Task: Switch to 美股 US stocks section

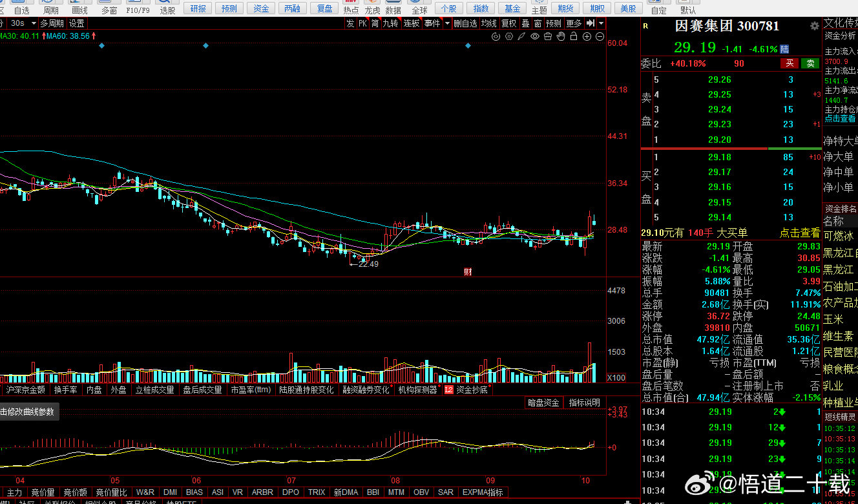Action: point(628,8)
